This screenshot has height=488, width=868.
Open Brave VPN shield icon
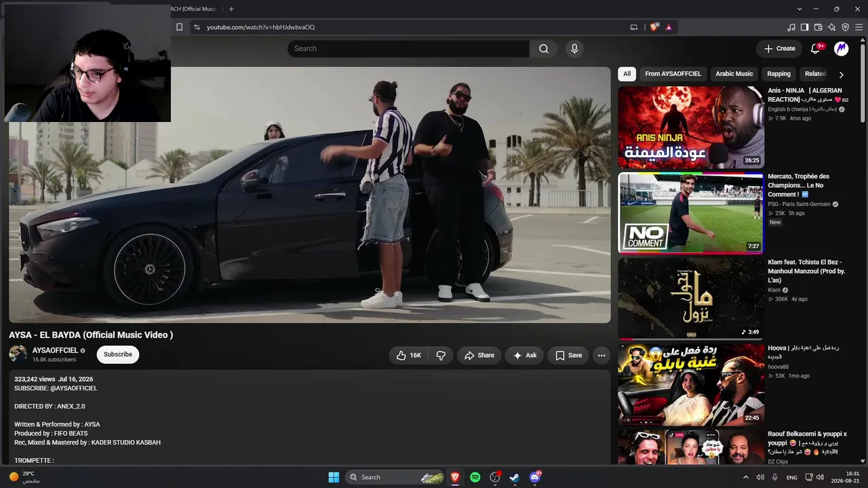[x=846, y=27]
